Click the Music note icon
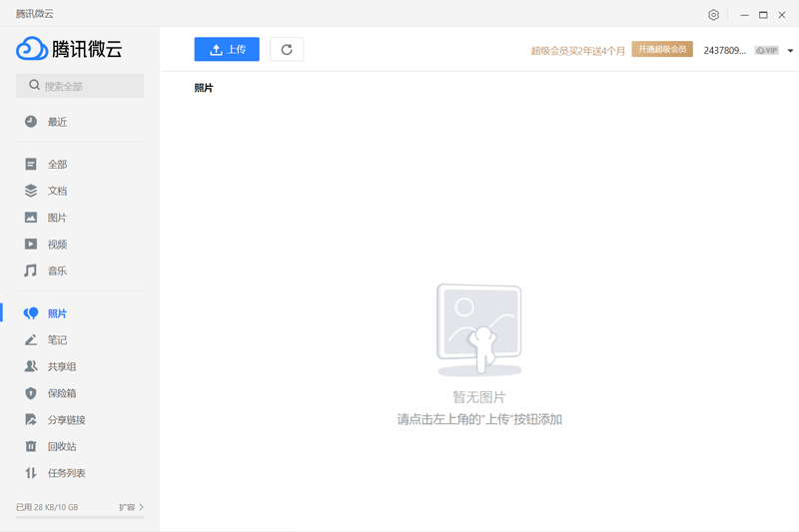The image size is (799, 532). (x=31, y=270)
